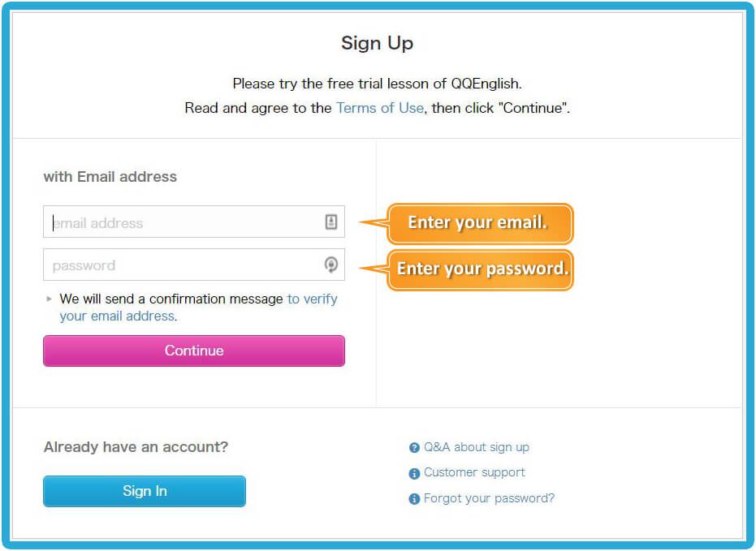Click the orange "Enter your email." callout

coord(479,223)
